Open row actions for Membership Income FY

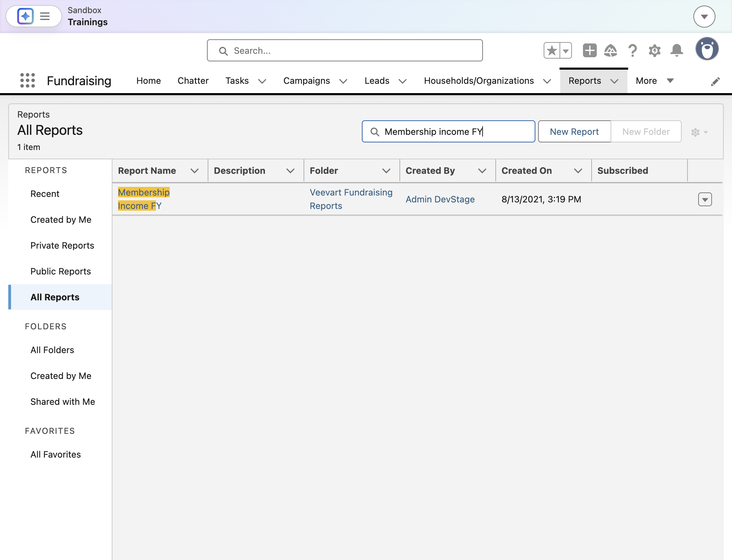click(x=705, y=199)
